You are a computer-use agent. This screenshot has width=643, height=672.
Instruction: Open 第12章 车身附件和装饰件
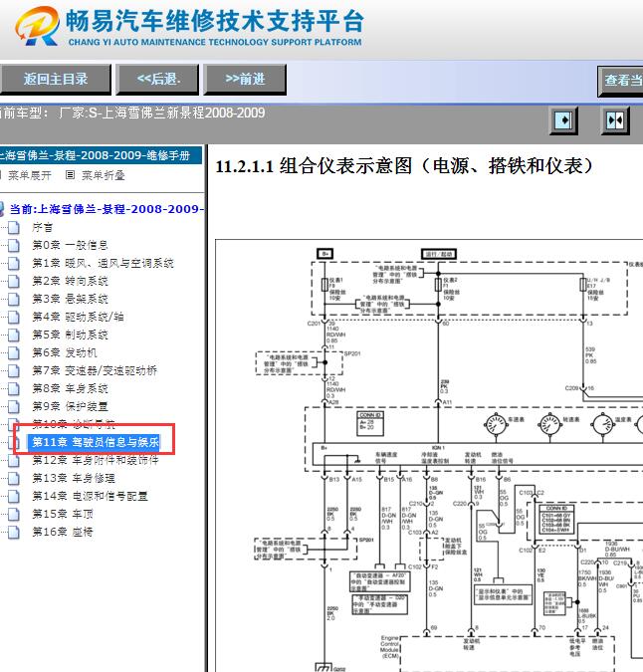(x=96, y=460)
